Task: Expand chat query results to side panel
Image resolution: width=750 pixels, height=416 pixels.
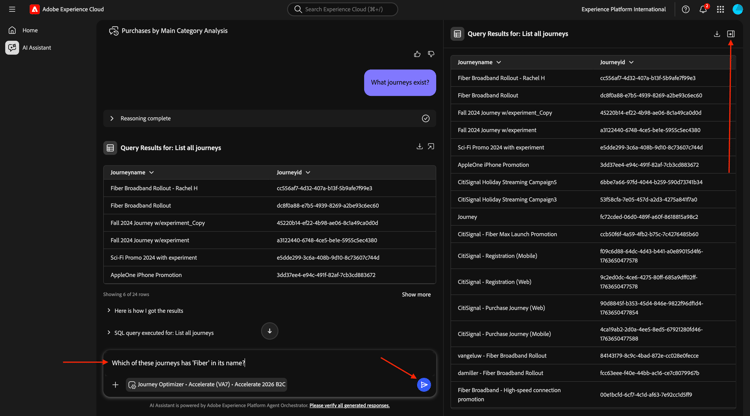Action: click(431, 147)
